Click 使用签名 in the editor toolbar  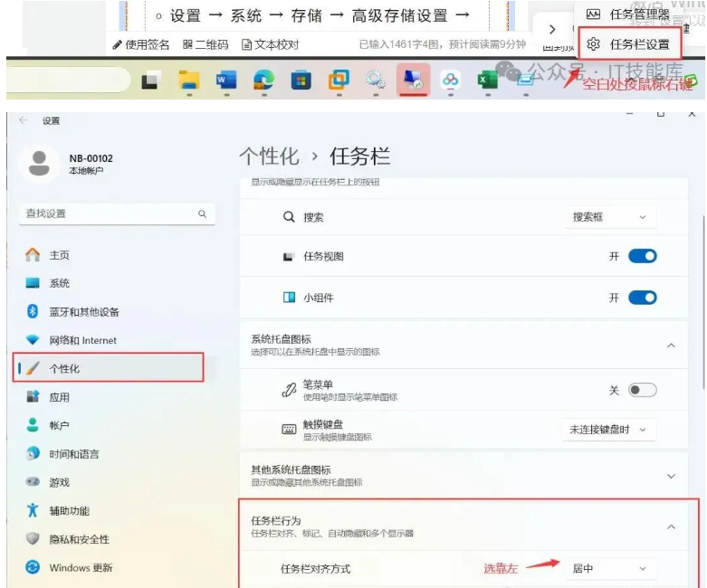[x=140, y=44]
